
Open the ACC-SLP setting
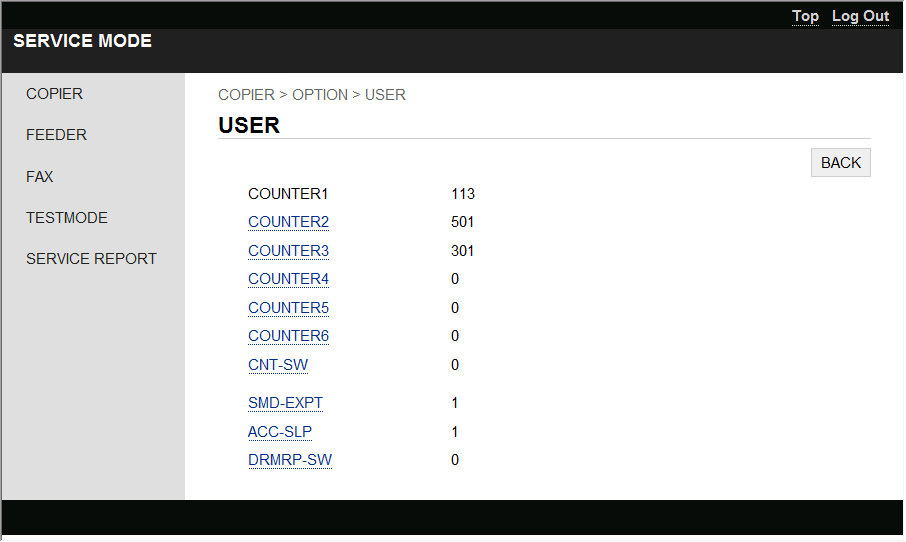[x=280, y=432]
